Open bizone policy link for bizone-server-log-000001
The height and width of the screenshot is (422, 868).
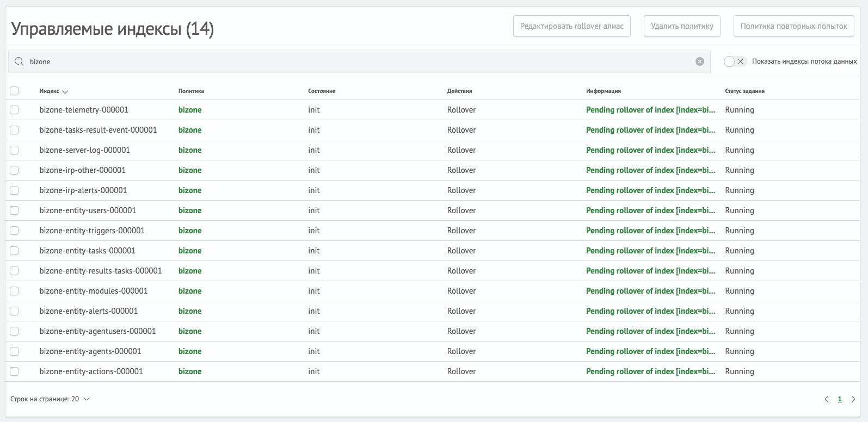[x=190, y=150]
